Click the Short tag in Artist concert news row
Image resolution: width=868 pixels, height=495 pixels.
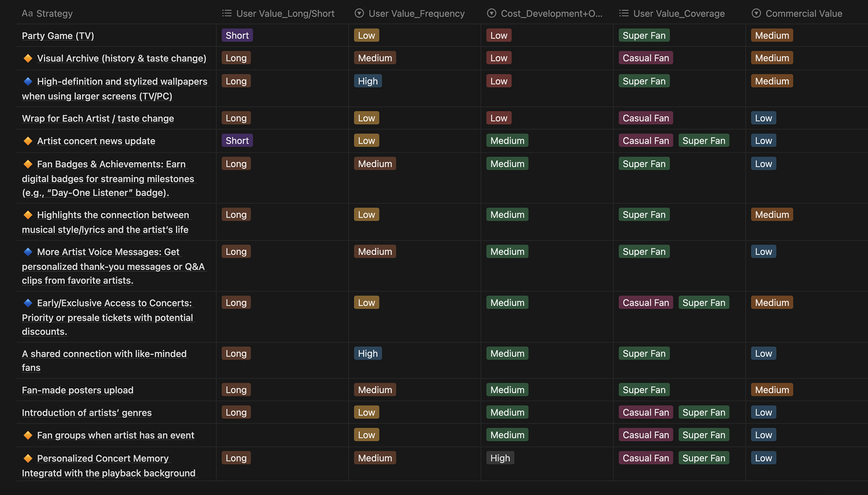[237, 141]
